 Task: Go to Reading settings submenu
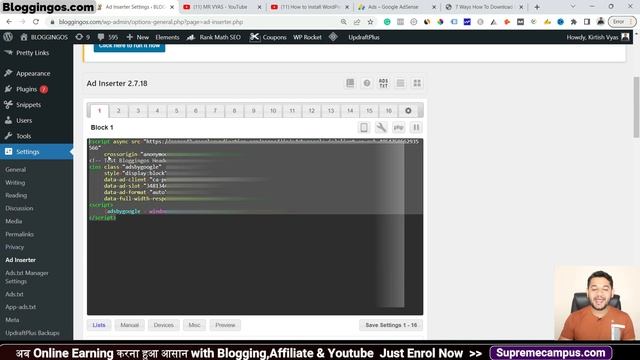[x=16, y=195]
